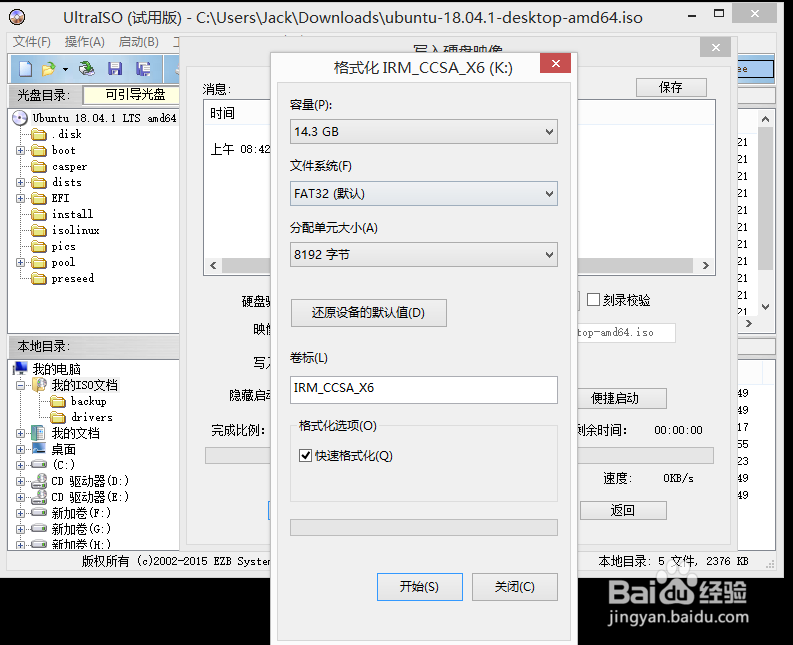Open the 文件系统 FAT32 dropdown
Image resolution: width=793 pixels, height=645 pixels.
pyautogui.click(x=424, y=194)
